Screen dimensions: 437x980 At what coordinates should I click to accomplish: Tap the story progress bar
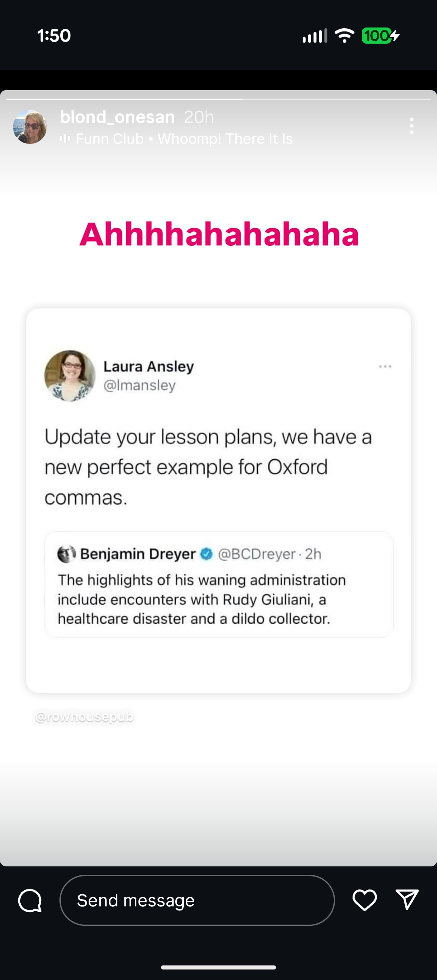218,99
